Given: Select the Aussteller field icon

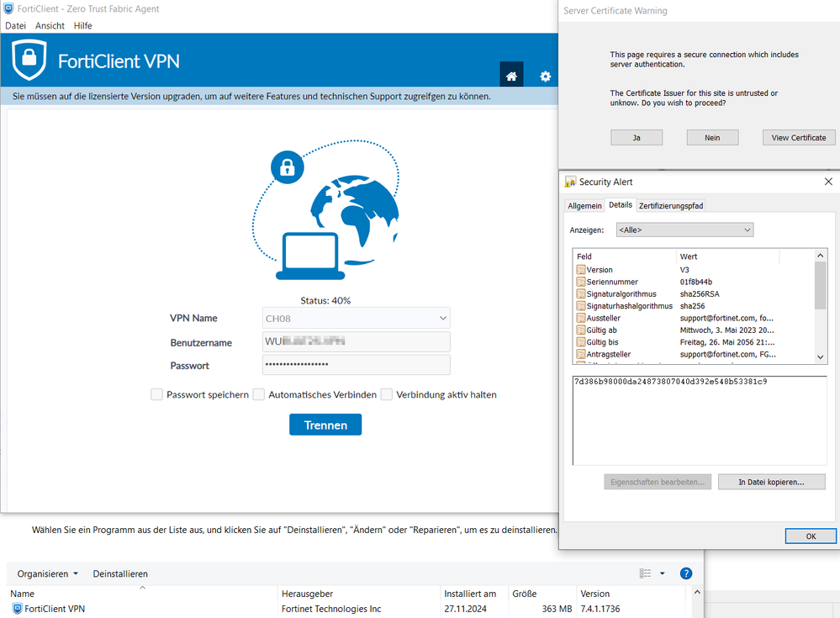Looking at the screenshot, I should (581, 318).
